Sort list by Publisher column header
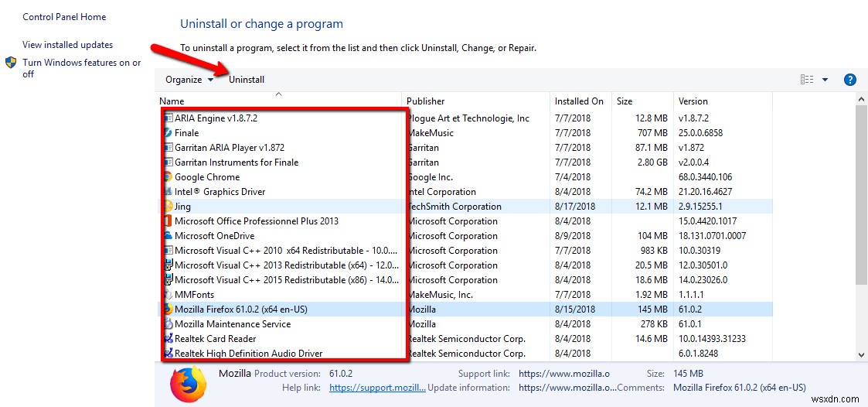The height and width of the screenshot is (407, 868). [x=476, y=101]
